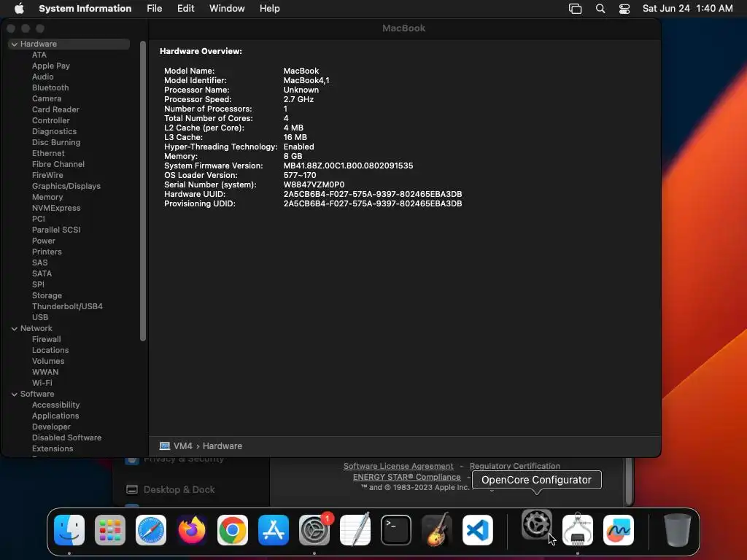Select Camera in the sidebar
This screenshot has height=560, width=747.
pos(47,98)
